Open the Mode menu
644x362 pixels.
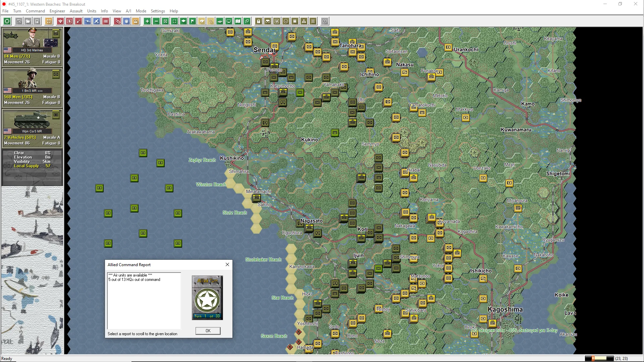point(141,11)
